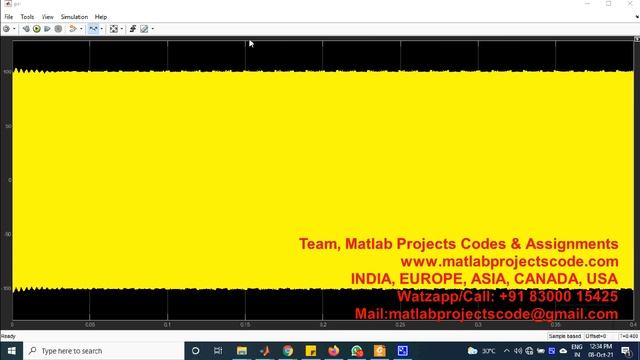The width and height of the screenshot is (640, 360).
Task: Expand the configuration gear dropdown arrow
Action: [14, 29]
